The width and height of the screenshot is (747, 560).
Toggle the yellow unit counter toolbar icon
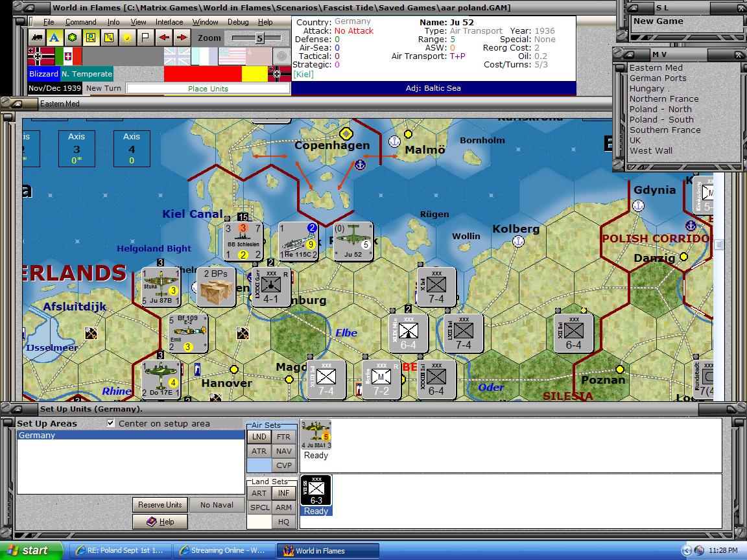(x=91, y=38)
